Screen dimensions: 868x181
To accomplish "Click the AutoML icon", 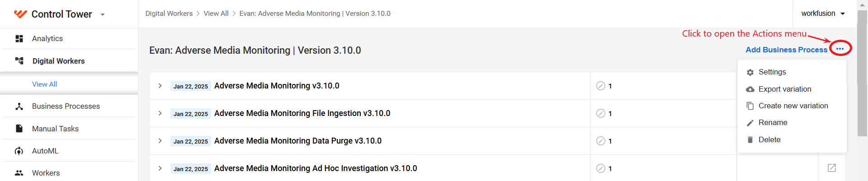I will [19, 151].
